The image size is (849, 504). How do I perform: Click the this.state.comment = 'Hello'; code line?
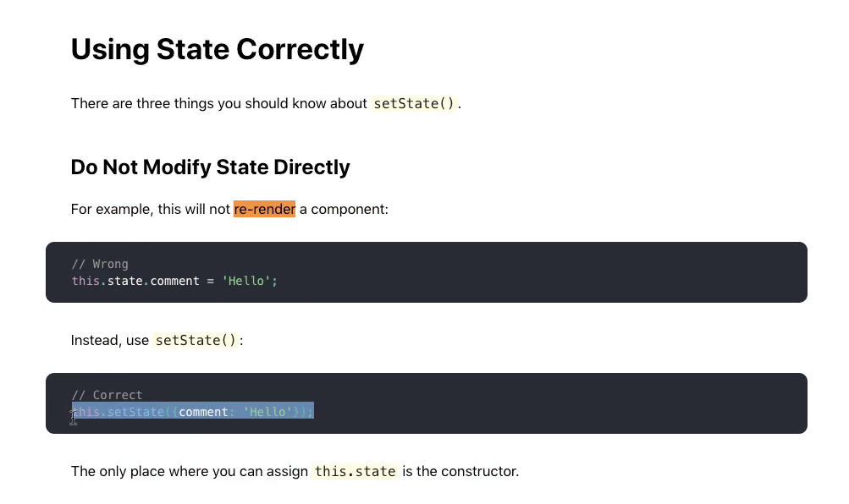174,281
